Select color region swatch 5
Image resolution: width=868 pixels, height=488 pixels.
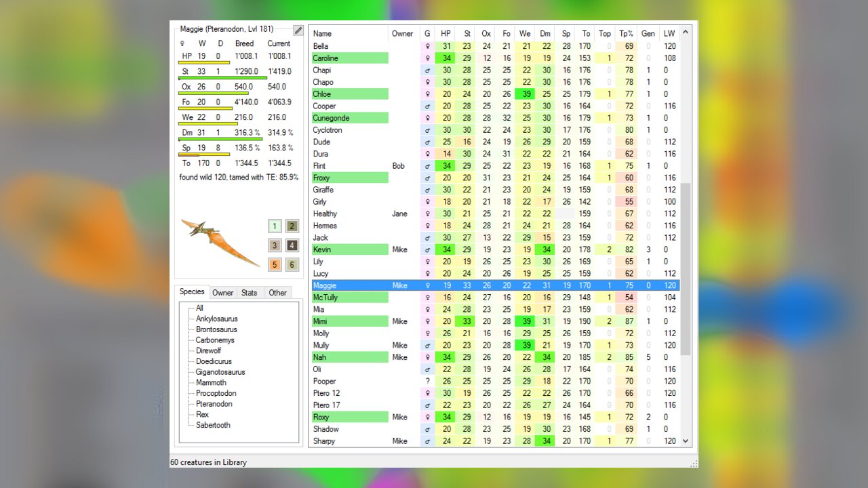(x=274, y=264)
